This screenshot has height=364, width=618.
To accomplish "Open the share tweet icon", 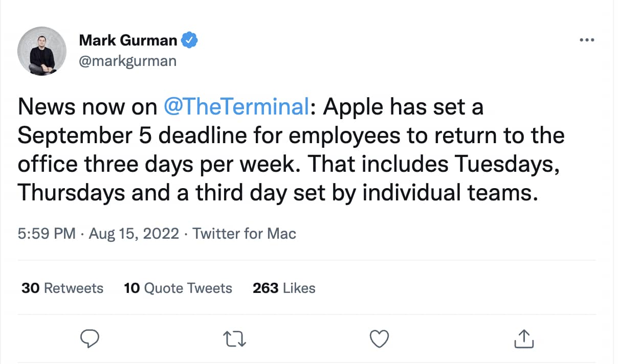I will 523,338.
